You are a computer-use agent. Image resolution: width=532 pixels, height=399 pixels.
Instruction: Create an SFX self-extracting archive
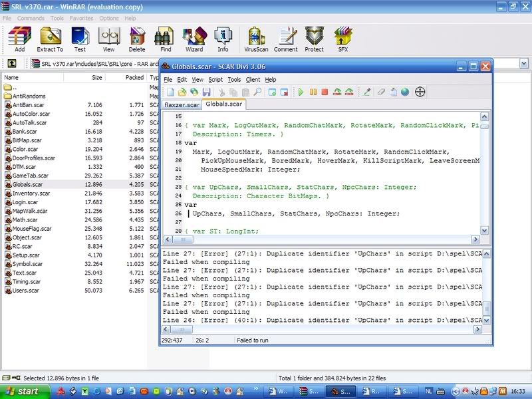click(x=343, y=39)
